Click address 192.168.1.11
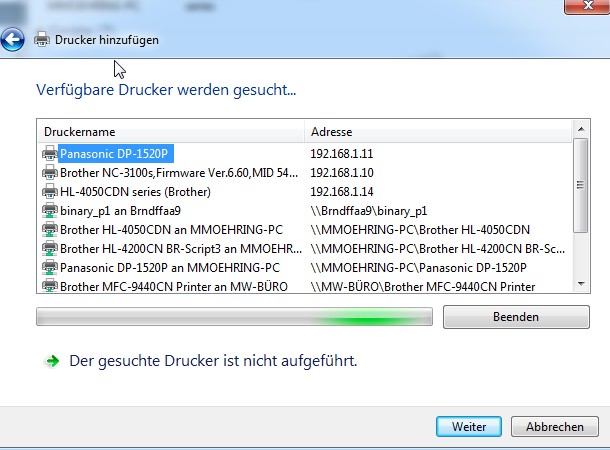 coord(342,154)
